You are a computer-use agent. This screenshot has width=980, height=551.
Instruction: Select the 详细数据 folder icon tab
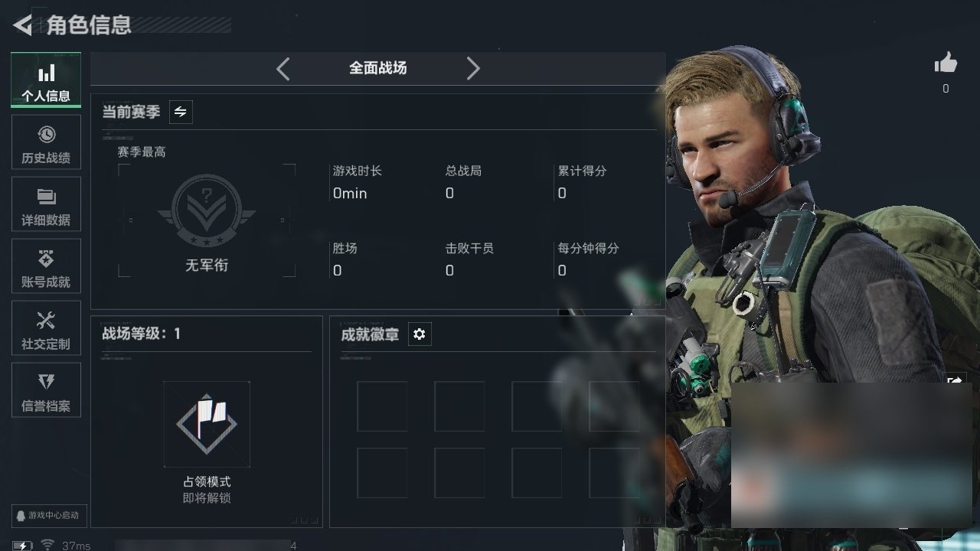click(x=46, y=204)
